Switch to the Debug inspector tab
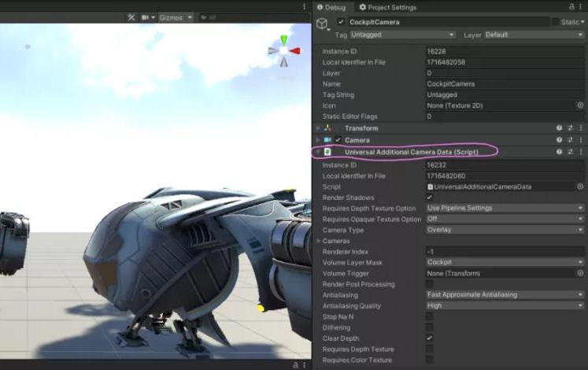Screen dimensions: 588x370 pyautogui.click(x=331, y=7)
